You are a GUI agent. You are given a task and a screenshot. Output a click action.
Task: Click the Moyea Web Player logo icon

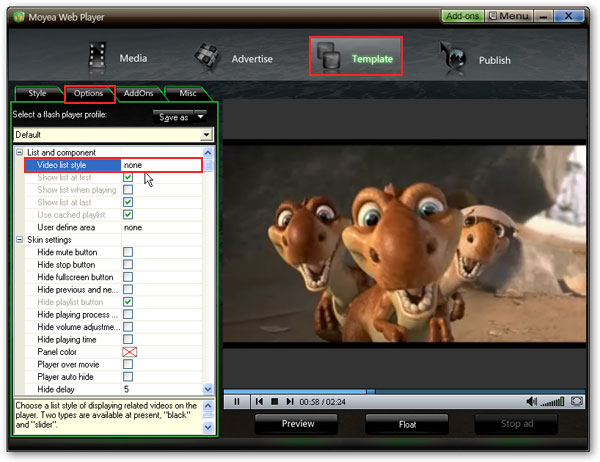coord(19,17)
